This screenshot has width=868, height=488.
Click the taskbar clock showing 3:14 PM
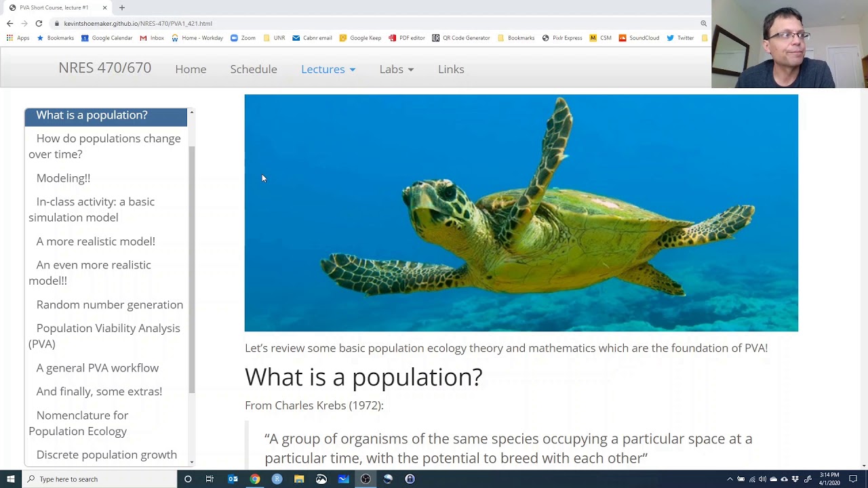pyautogui.click(x=829, y=479)
